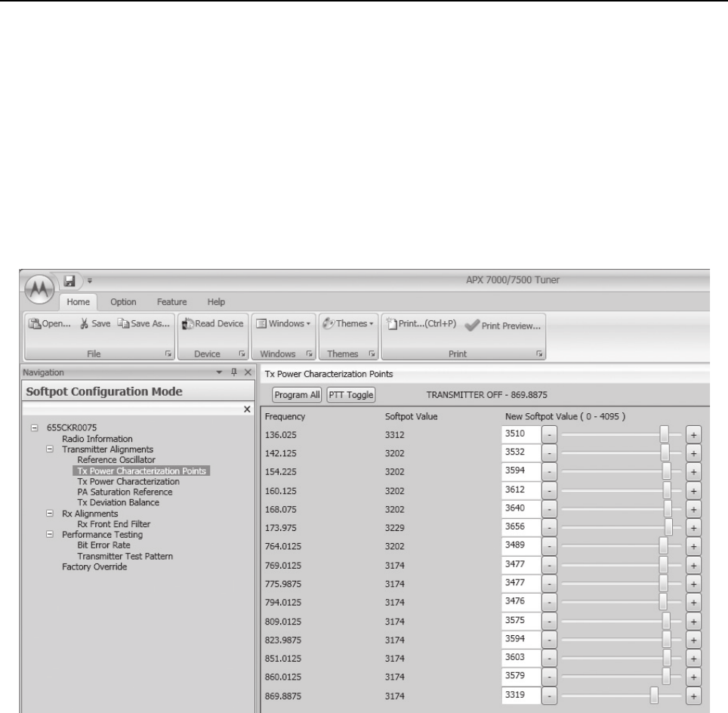Clear the navigation search box with X
Screen dimensions: 728x713
point(247,409)
